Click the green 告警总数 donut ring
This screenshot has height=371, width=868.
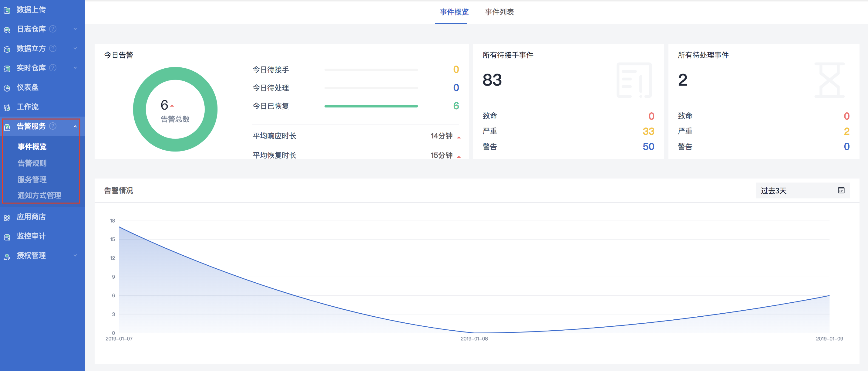click(175, 74)
